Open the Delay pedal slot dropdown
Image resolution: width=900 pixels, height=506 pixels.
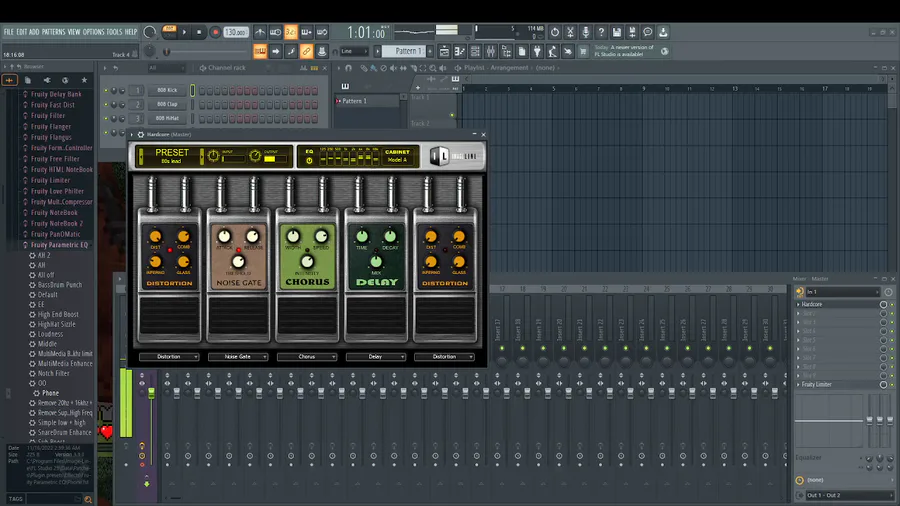(375, 357)
